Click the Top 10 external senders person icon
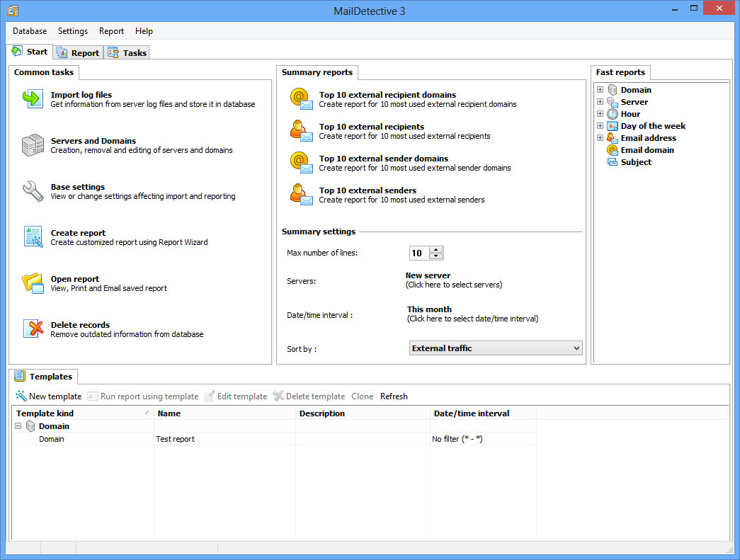This screenshot has width=740, height=560. coord(301,195)
